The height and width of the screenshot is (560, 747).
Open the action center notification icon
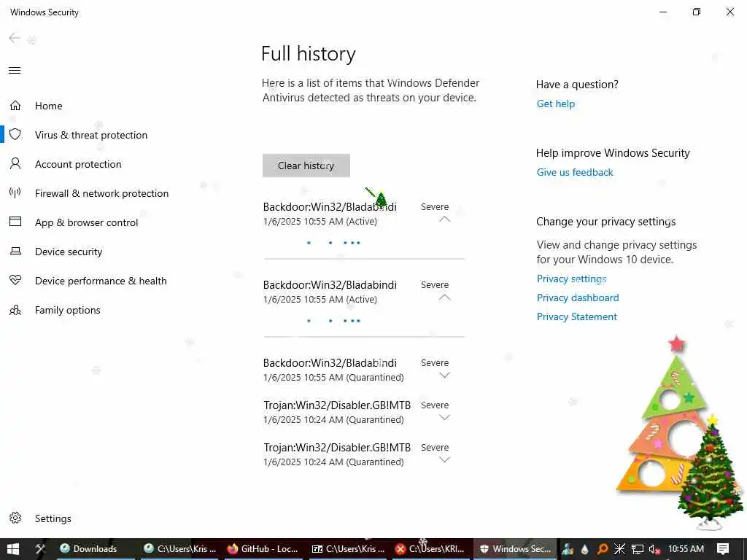click(723, 549)
